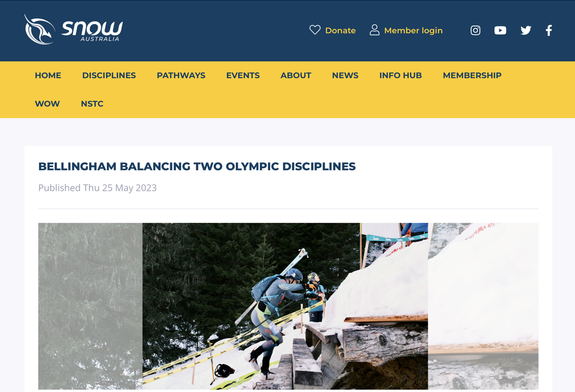The height and width of the screenshot is (392, 575).
Task: Open the WOW menu item
Action: [x=47, y=103]
